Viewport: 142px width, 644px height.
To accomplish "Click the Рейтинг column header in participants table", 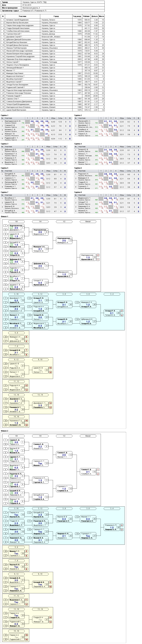I will (x=86, y=16).
